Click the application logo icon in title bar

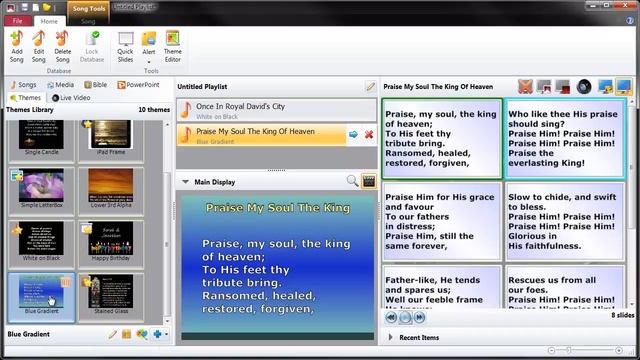pyautogui.click(x=11, y=7)
